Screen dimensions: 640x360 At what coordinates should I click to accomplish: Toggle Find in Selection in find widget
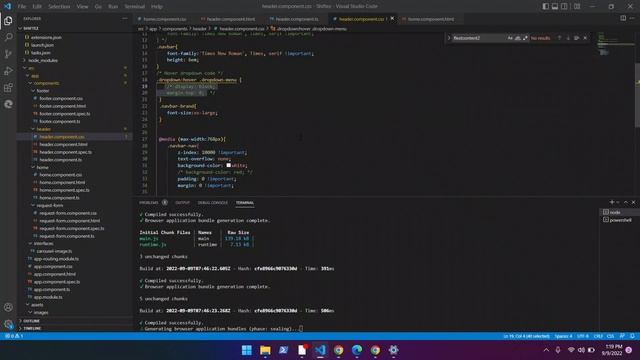(576, 38)
